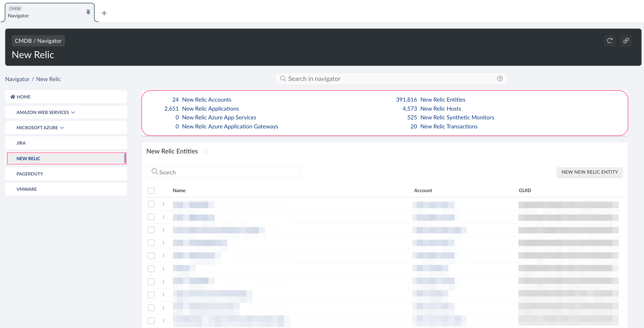This screenshot has height=328, width=644.
Task: Click NEW NEW RELIC ENTITY button
Action: (589, 171)
